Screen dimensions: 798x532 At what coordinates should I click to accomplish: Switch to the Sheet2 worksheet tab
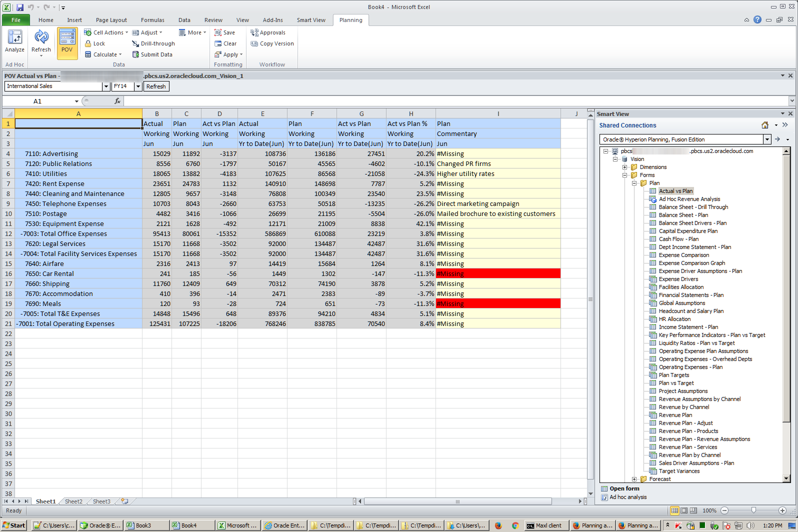73,501
